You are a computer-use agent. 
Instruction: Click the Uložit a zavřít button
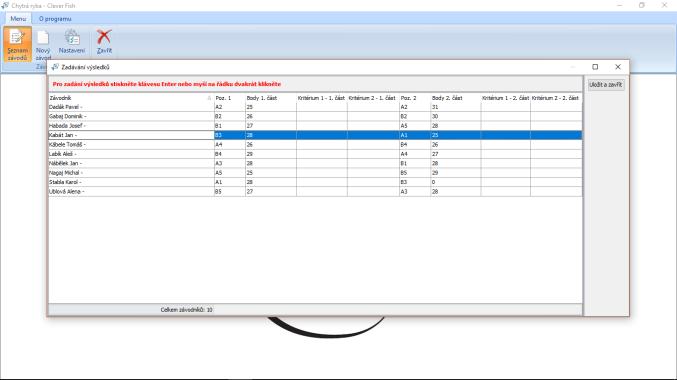606,85
